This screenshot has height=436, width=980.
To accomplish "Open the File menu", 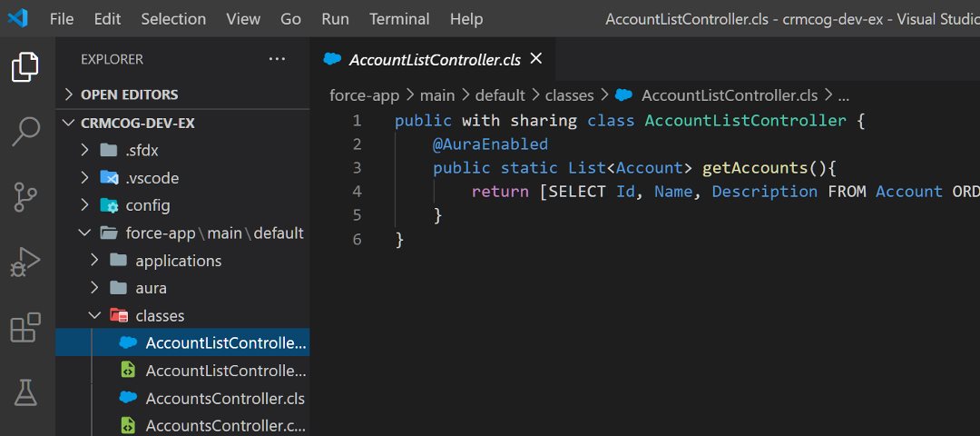I will [x=62, y=19].
